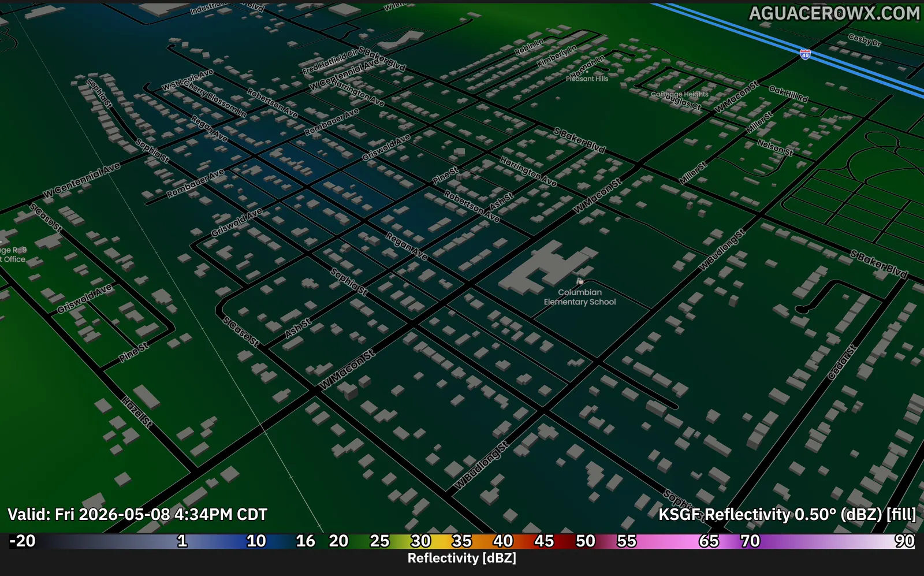Click the 1 label on the reflectivity scale

(x=182, y=541)
